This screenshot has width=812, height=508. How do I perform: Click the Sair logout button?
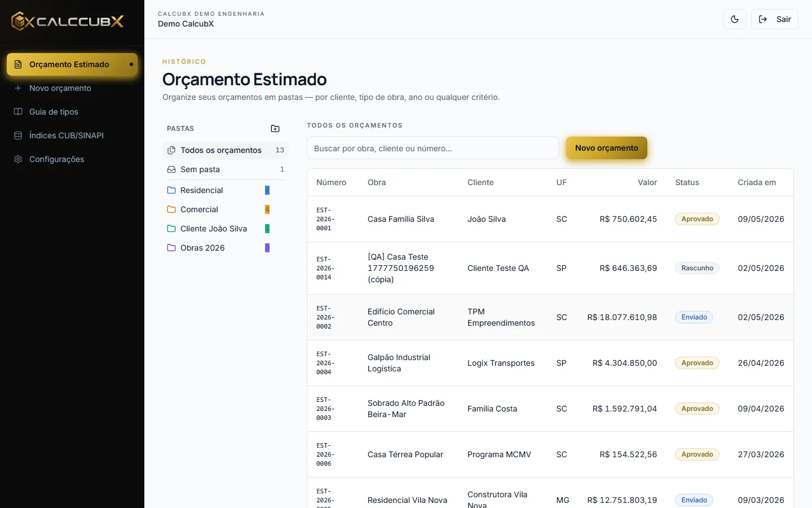coord(775,19)
